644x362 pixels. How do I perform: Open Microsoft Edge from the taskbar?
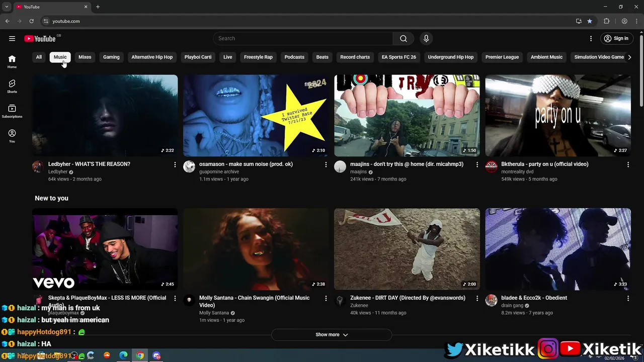[x=123, y=355]
